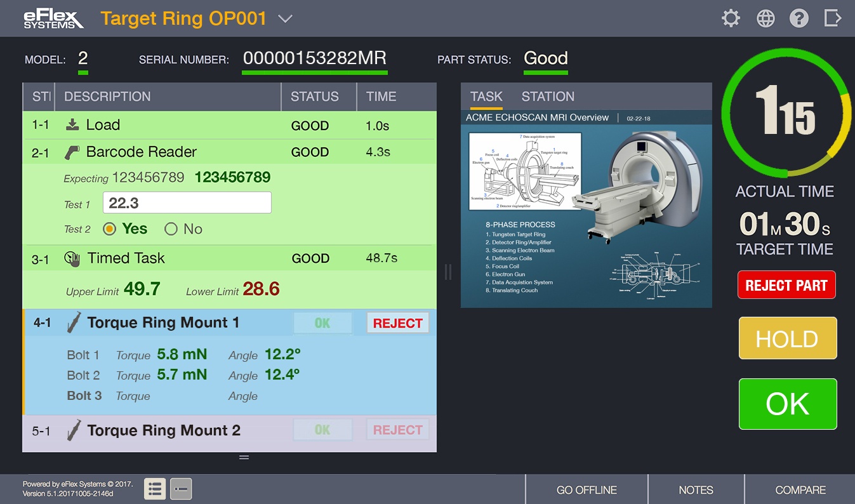
Task: Select the Timed Task row
Action: [229, 258]
